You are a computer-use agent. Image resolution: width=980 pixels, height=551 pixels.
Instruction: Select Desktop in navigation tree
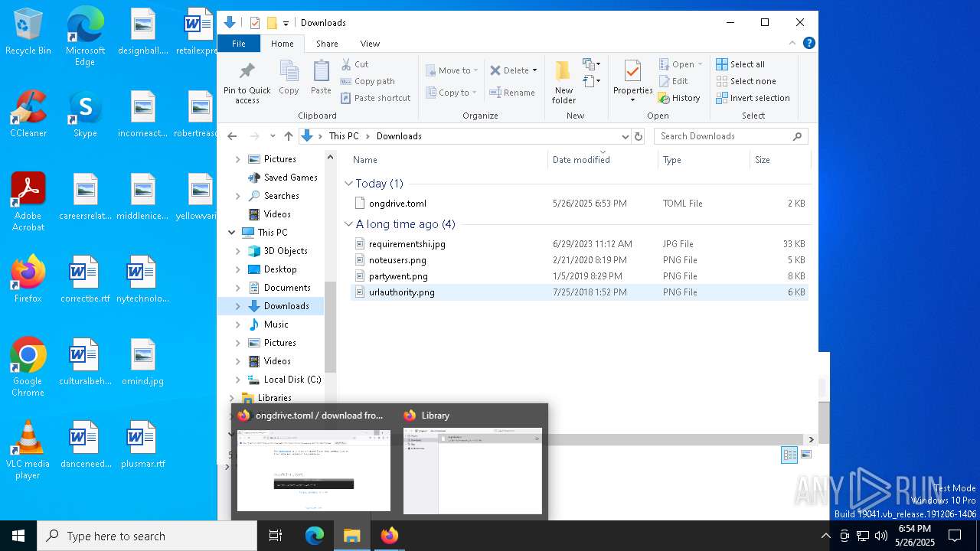tap(280, 269)
